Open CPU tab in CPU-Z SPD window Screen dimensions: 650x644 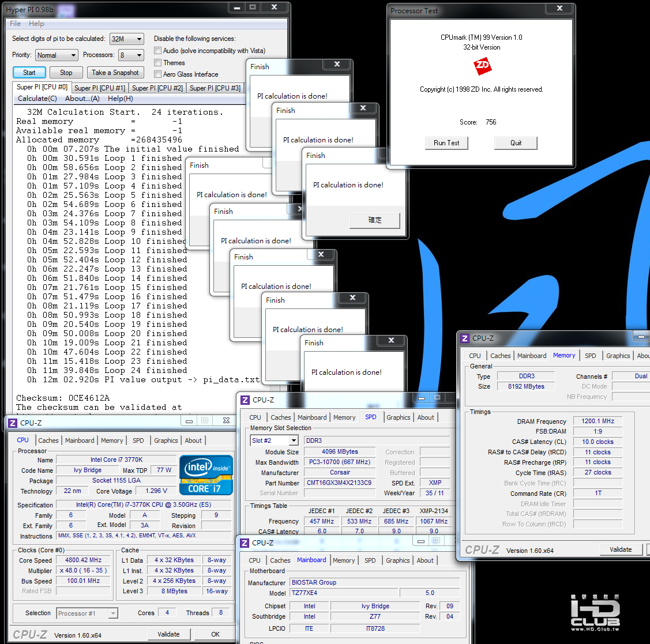[x=256, y=417]
